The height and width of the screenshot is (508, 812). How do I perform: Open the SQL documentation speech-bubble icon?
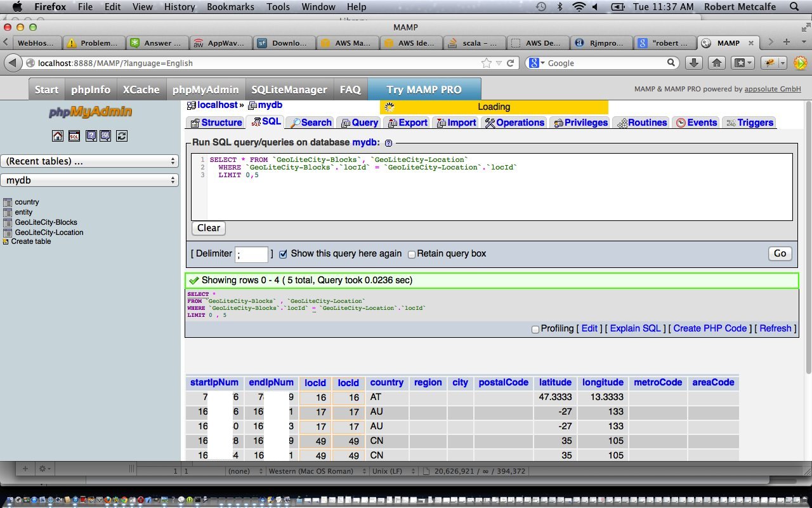pyautogui.click(x=105, y=136)
